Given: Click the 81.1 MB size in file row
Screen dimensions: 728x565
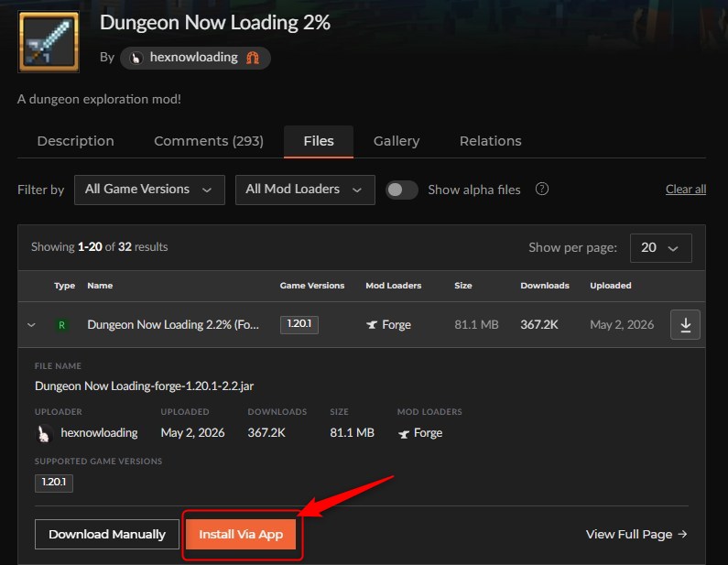Looking at the screenshot, I should click(476, 324).
